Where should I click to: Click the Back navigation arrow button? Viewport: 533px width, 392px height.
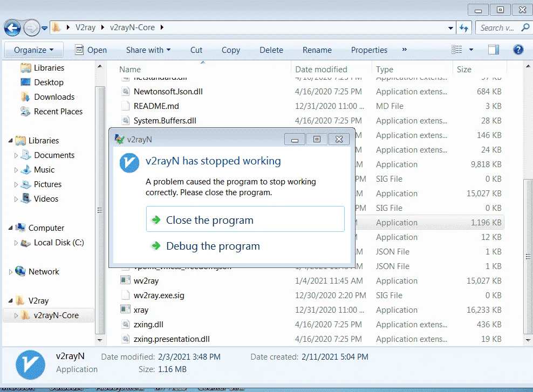(x=12, y=28)
